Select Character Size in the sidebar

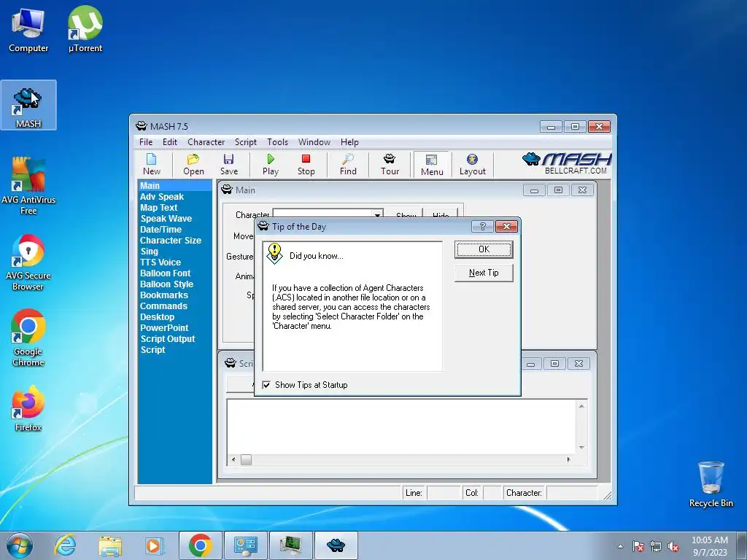point(171,241)
